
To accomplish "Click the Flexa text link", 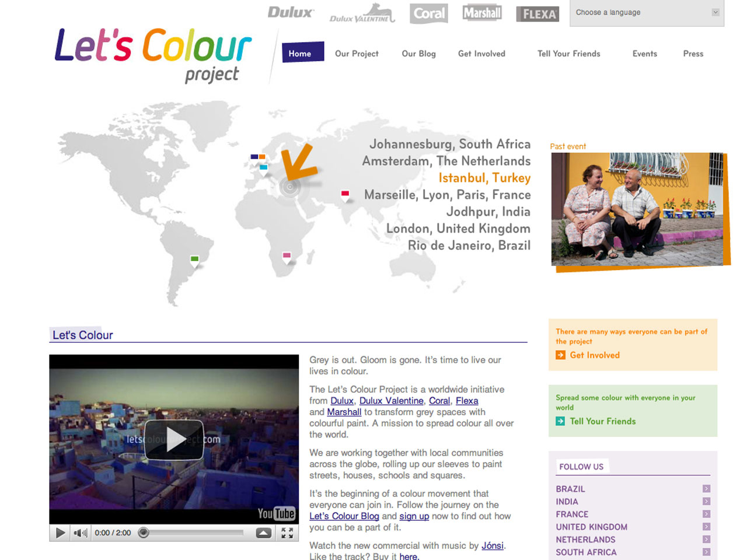I will (467, 401).
